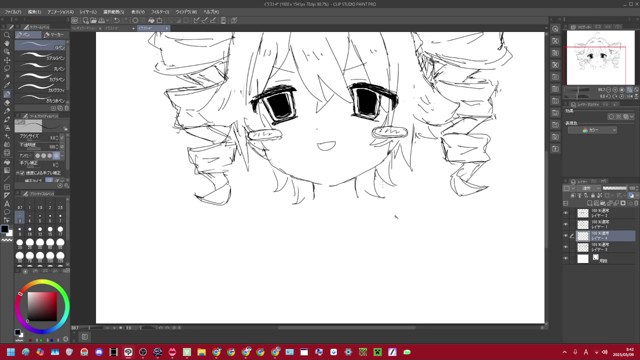Click the Navigator canvas thumbnail
Viewport: 640px width, 360px height.
click(600, 58)
